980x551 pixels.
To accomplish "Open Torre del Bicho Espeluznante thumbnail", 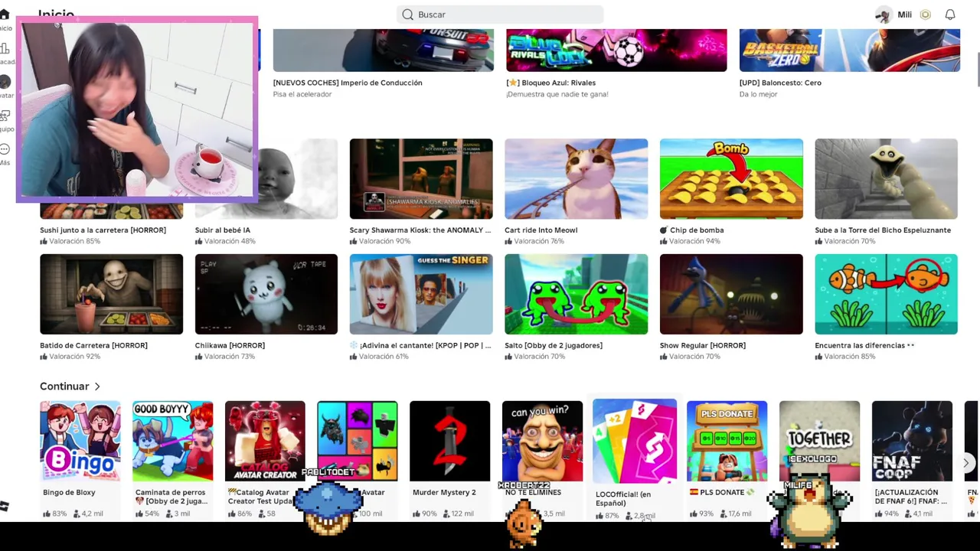I will click(887, 179).
